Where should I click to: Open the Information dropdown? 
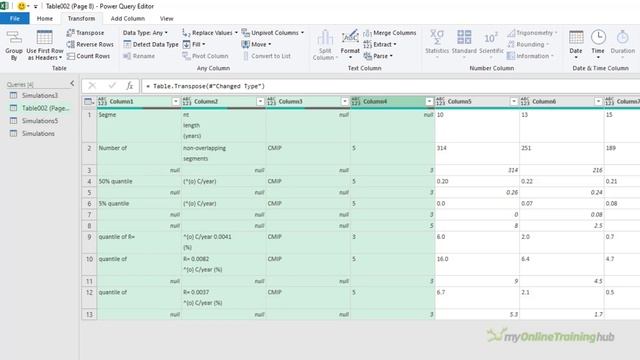(x=531, y=56)
